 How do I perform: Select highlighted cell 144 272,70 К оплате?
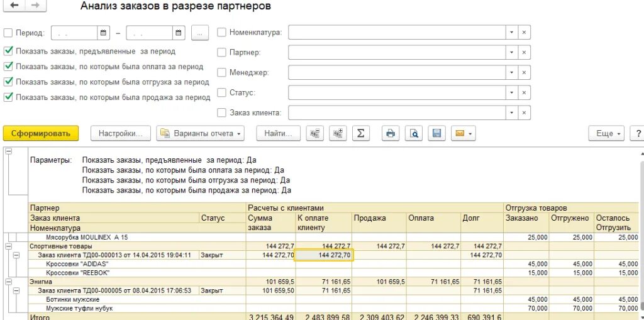click(x=324, y=255)
